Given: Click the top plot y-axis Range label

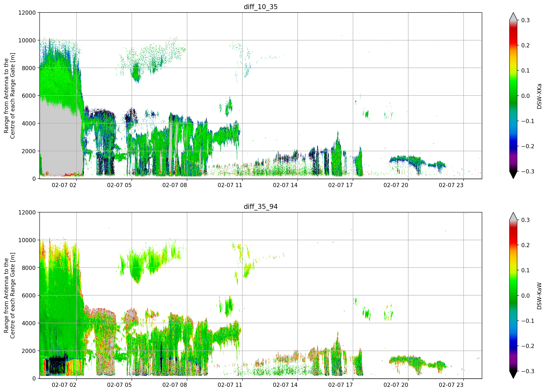Looking at the screenshot, I should [x=9, y=96].
